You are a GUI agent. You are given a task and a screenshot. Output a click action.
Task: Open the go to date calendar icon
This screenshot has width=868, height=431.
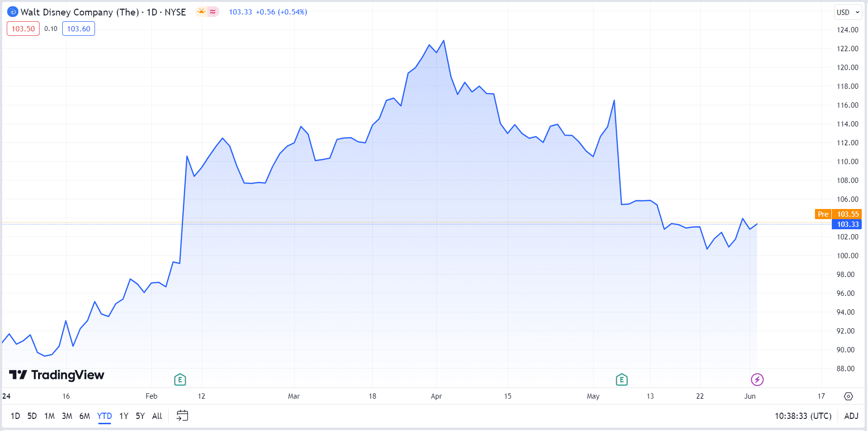point(182,416)
